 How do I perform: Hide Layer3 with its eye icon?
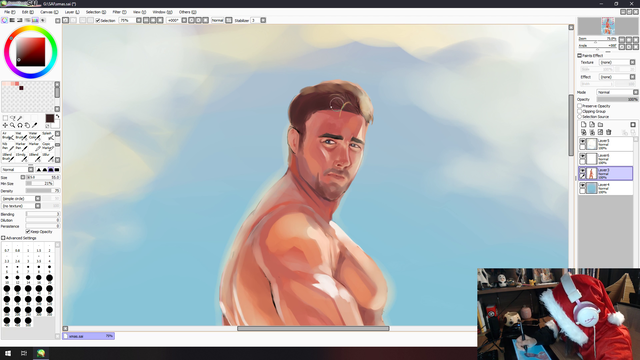click(x=582, y=171)
